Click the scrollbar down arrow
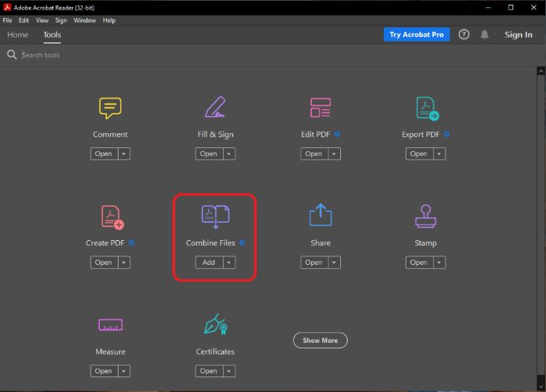 click(541, 387)
